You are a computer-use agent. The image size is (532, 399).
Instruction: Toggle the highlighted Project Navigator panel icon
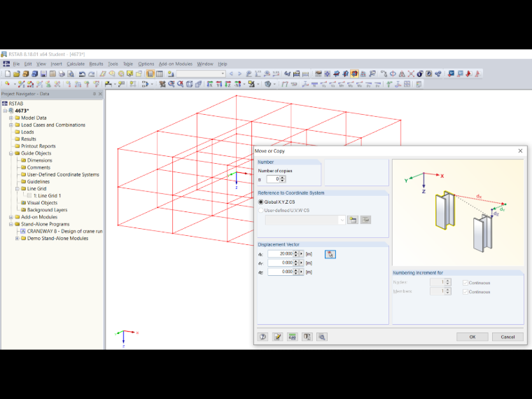point(150,73)
